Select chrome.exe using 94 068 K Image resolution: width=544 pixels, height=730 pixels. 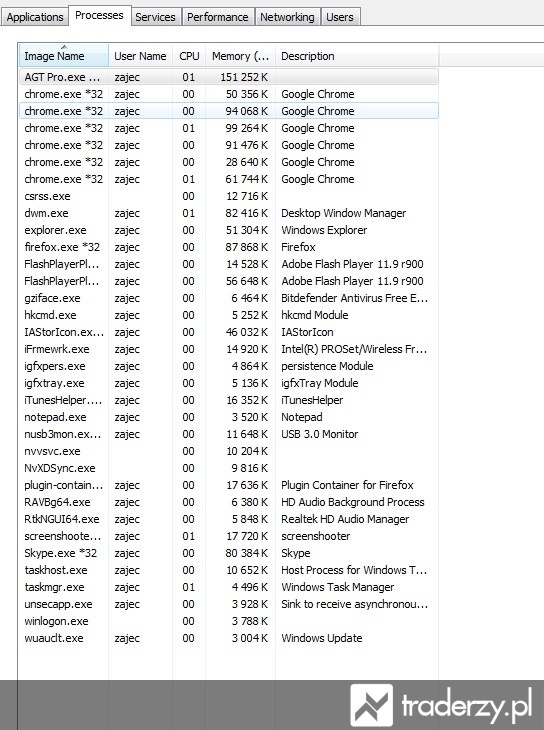point(229,111)
